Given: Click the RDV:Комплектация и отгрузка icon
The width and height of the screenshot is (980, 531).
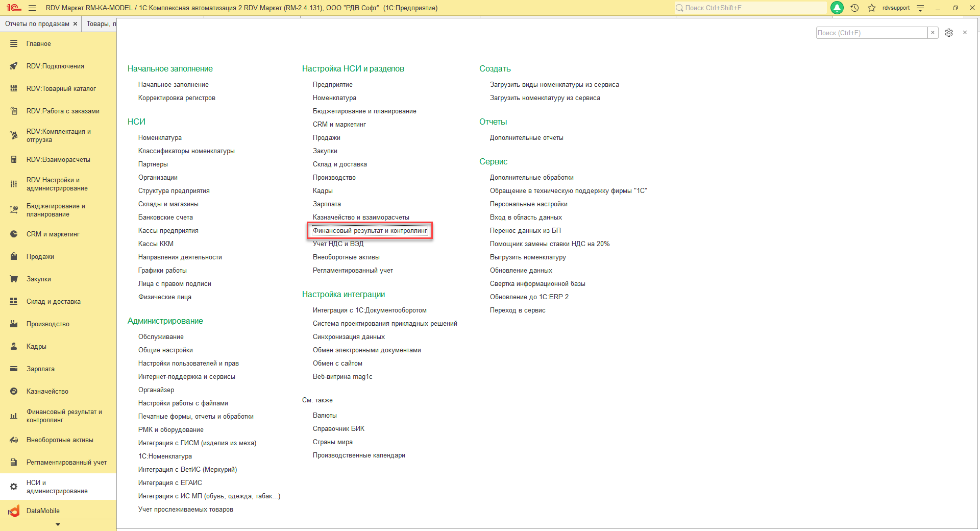Looking at the screenshot, I should tap(14, 135).
